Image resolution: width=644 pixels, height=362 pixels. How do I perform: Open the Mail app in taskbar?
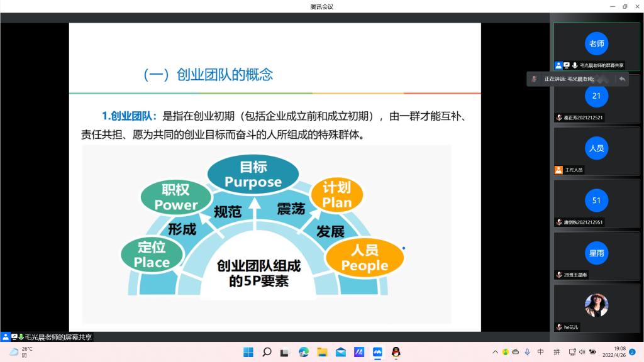[340, 352]
